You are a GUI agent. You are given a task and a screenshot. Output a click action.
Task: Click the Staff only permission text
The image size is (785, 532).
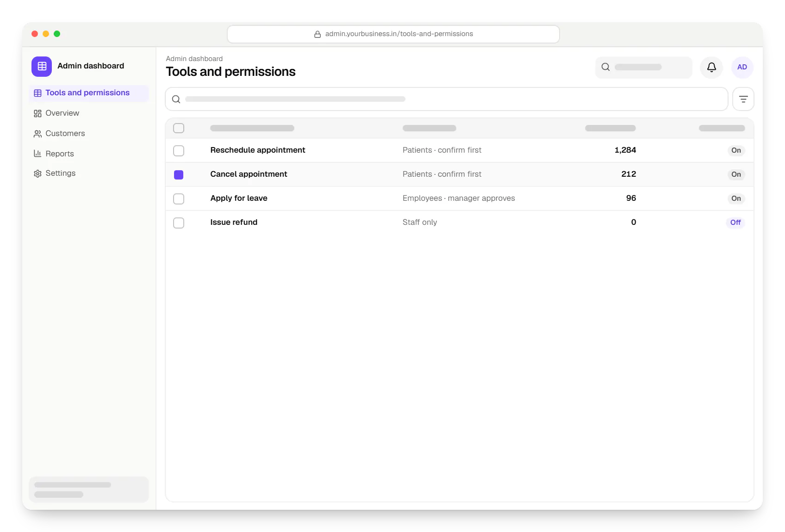(420, 222)
